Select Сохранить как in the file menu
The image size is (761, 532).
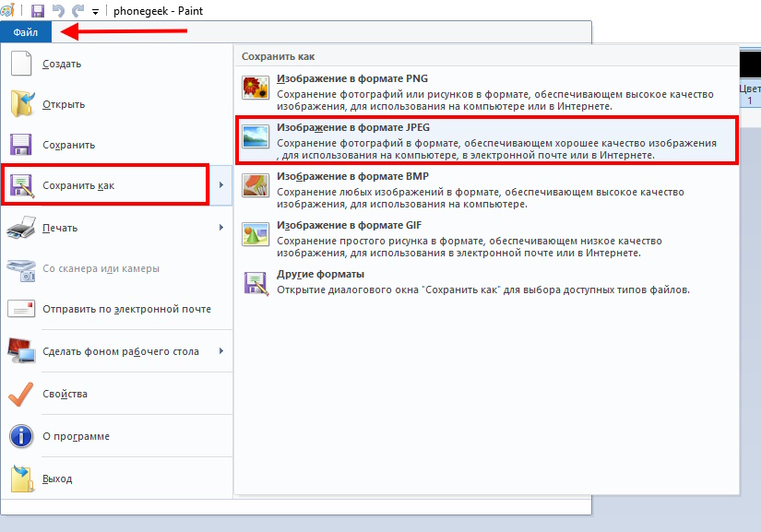tap(105, 185)
